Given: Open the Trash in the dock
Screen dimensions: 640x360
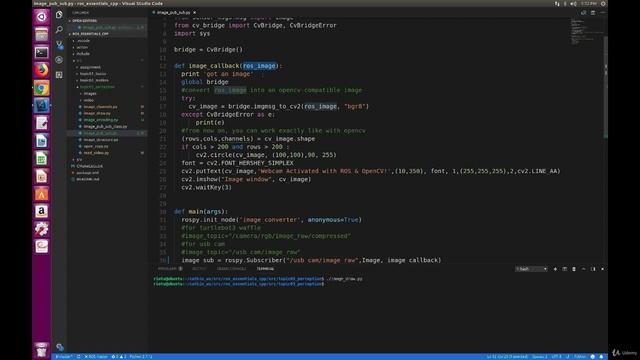Looking at the screenshot, I should [41, 349].
